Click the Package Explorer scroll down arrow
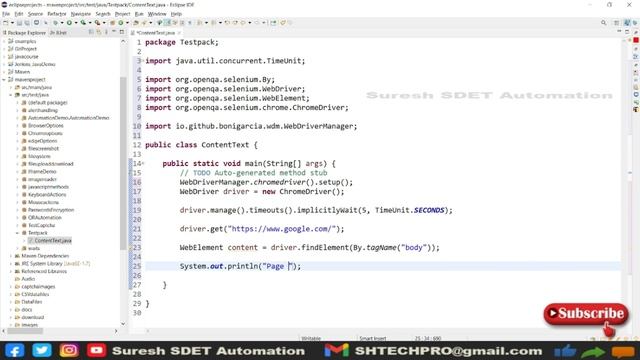This screenshot has height=360, width=640. tap(123, 324)
